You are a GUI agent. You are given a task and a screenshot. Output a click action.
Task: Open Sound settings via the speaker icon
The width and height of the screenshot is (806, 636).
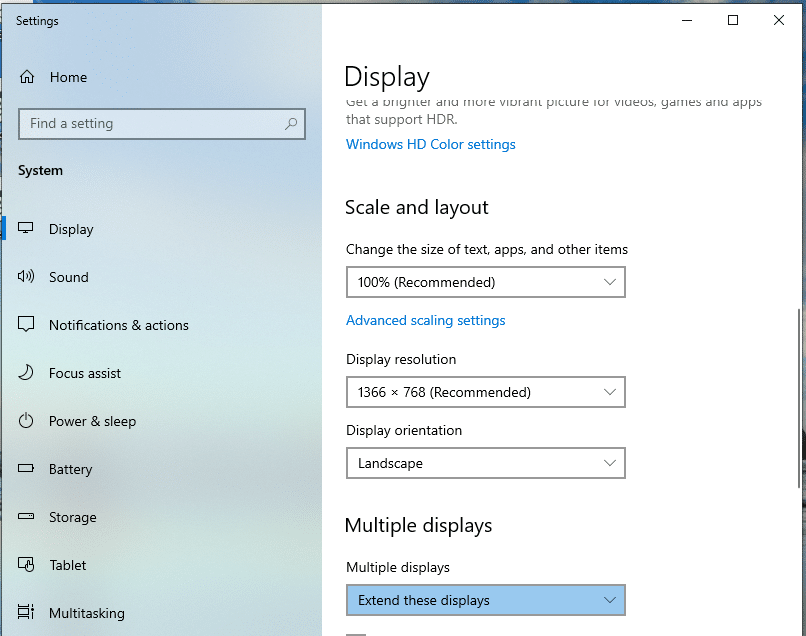coord(27,277)
